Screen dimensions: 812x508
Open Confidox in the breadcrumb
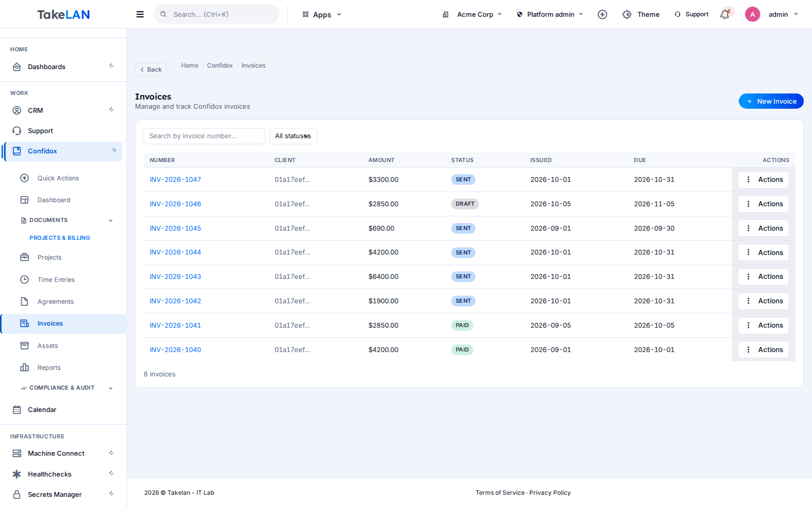[220, 66]
